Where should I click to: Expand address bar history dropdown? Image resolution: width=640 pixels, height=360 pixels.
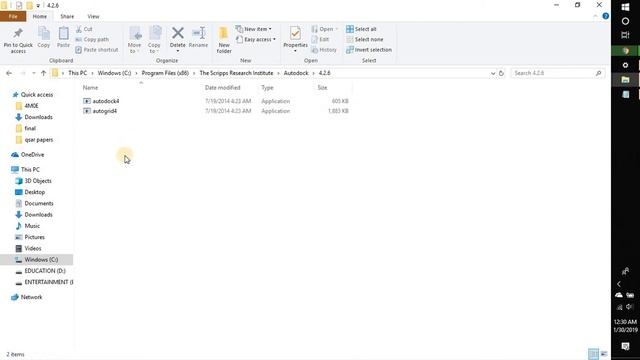493,73
